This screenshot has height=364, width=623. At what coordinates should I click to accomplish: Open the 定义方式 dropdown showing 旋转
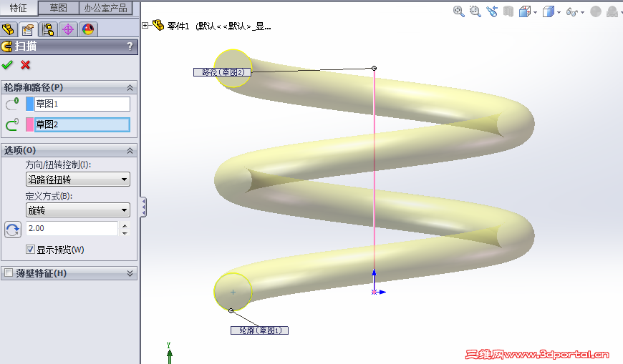coord(78,210)
